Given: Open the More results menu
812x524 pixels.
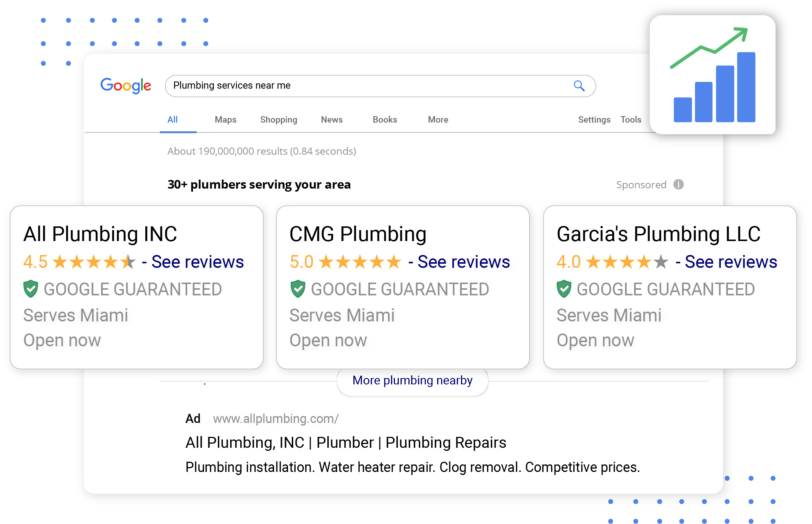Looking at the screenshot, I should tap(438, 120).
